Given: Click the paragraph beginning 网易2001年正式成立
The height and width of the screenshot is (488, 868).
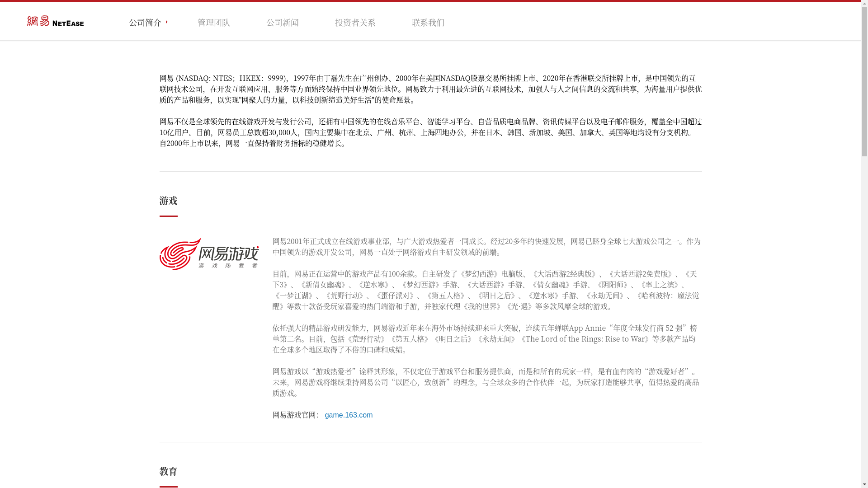Looking at the screenshot, I should pyautogui.click(x=486, y=246).
